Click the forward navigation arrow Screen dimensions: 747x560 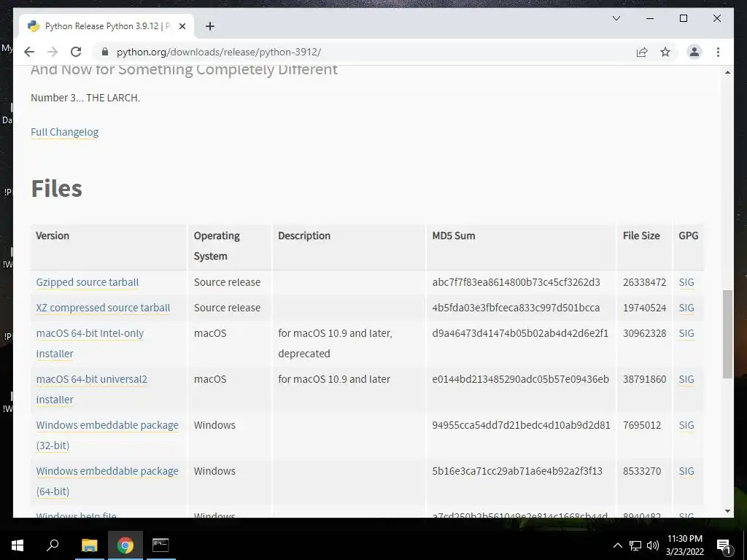click(53, 52)
